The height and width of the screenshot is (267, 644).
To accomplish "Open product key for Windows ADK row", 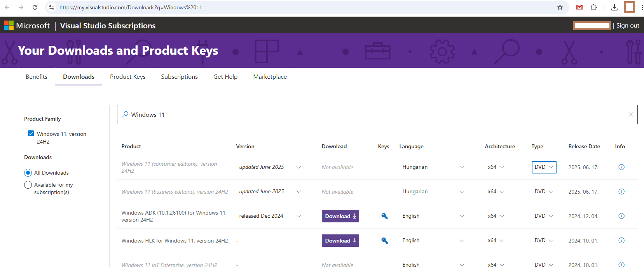I will click(384, 216).
